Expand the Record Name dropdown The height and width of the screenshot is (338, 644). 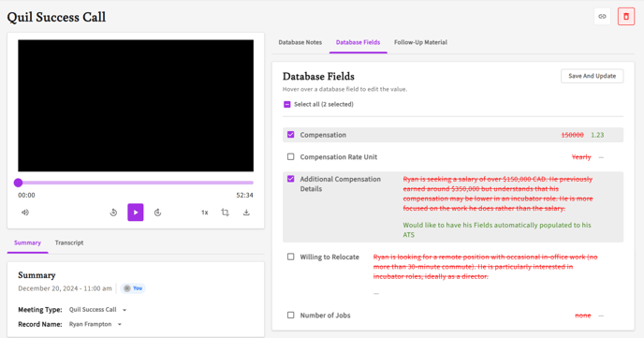(95, 324)
